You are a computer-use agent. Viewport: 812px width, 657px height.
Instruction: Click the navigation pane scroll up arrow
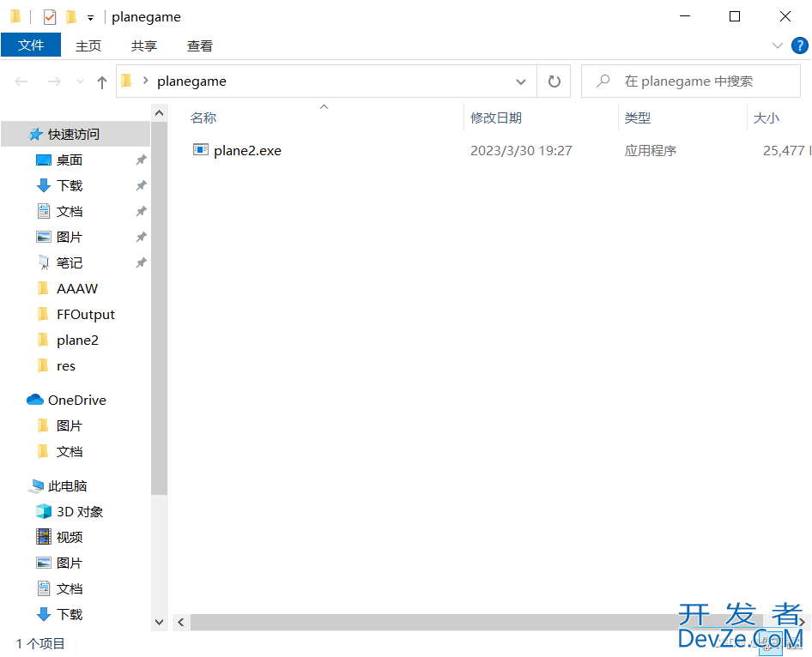click(x=160, y=113)
